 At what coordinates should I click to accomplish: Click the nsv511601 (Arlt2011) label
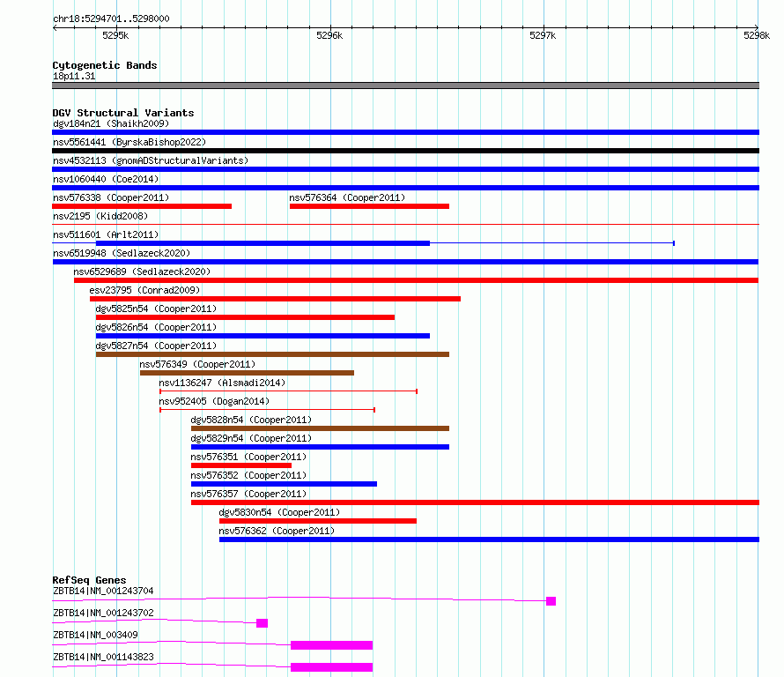[106, 234]
